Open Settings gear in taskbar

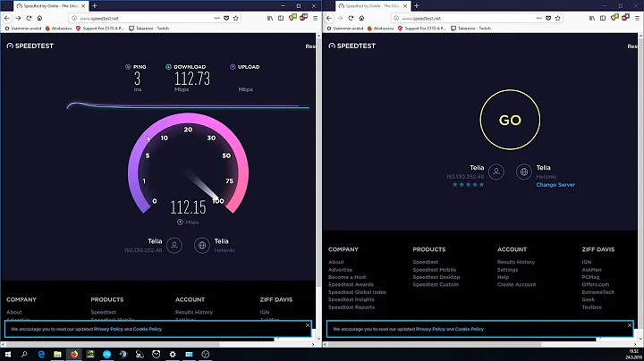coord(173,354)
